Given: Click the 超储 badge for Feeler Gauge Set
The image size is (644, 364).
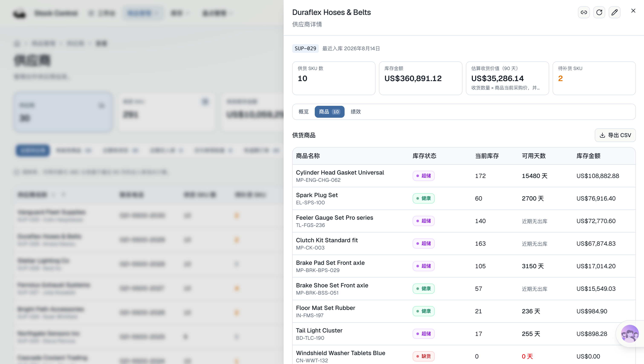Looking at the screenshot, I should pos(424,221).
